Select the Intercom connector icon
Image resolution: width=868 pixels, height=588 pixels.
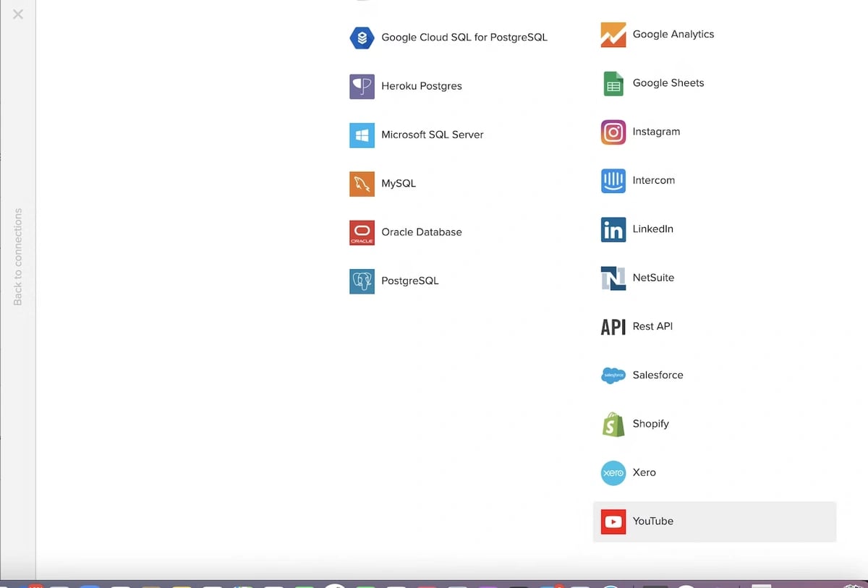613,181
